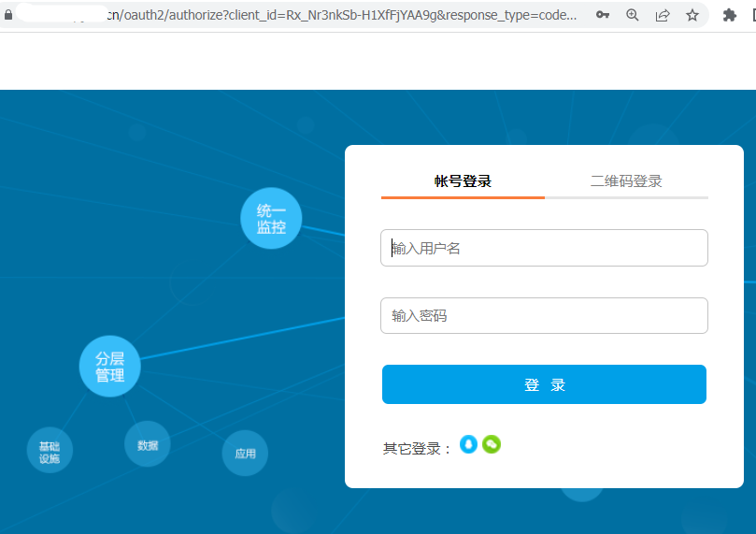756x534 pixels.
Task: Open saved passwords key icon
Action: point(603,15)
